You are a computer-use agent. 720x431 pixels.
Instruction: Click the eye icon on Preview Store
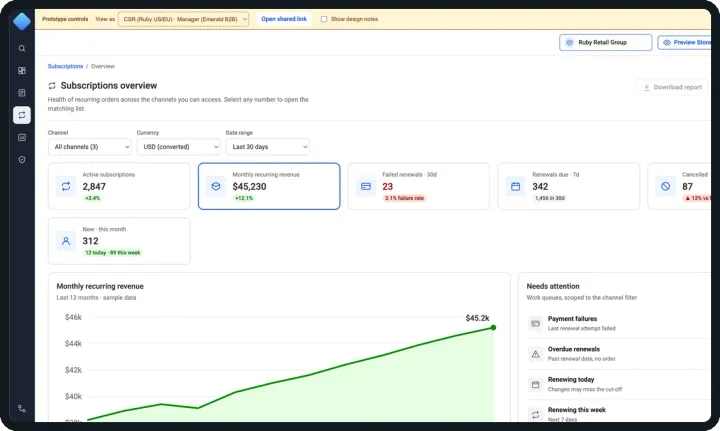[x=667, y=42]
